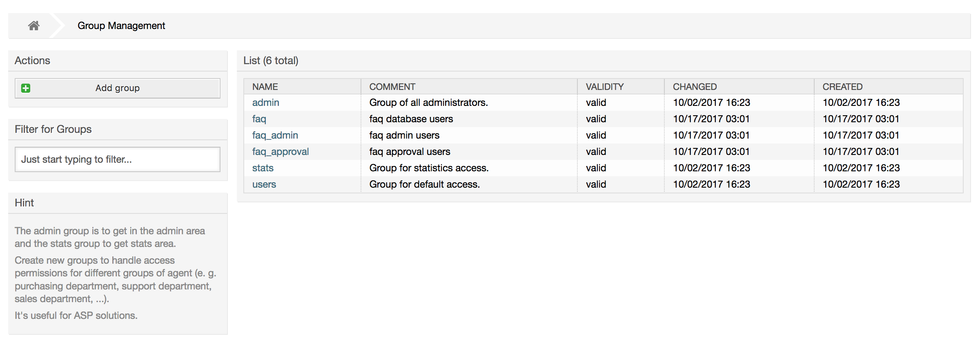Open the faq group link
The height and width of the screenshot is (352, 980).
point(259,119)
